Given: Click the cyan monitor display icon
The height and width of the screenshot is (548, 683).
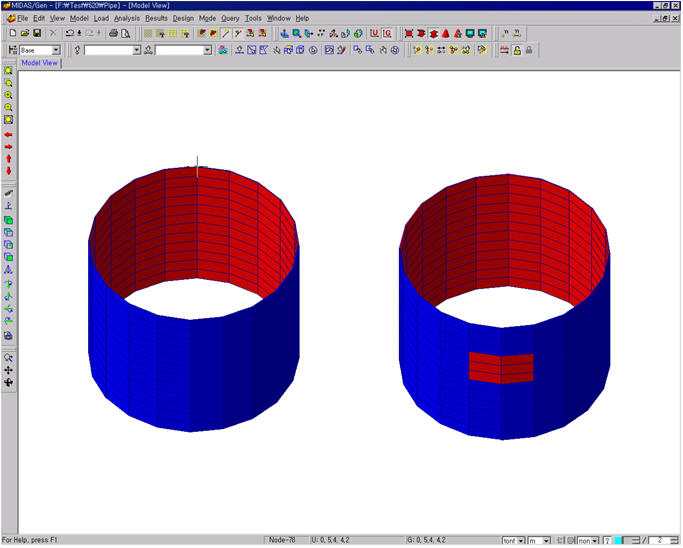Looking at the screenshot, I should pyautogui.click(x=470, y=33).
